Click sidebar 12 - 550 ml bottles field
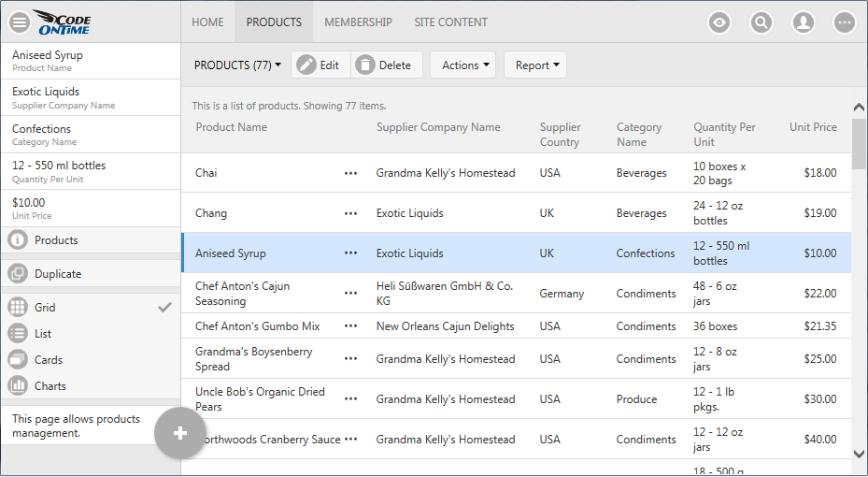The width and height of the screenshot is (868, 477). [91, 171]
